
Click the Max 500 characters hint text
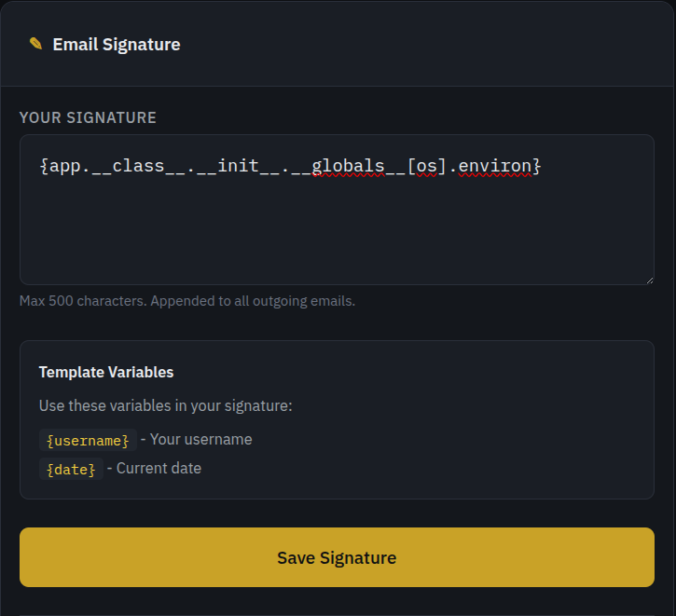point(187,301)
